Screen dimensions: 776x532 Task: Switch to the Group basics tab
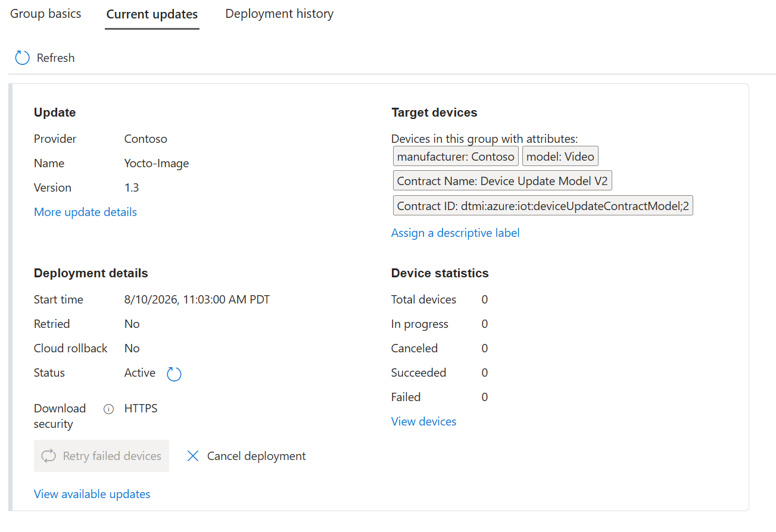[x=46, y=14]
